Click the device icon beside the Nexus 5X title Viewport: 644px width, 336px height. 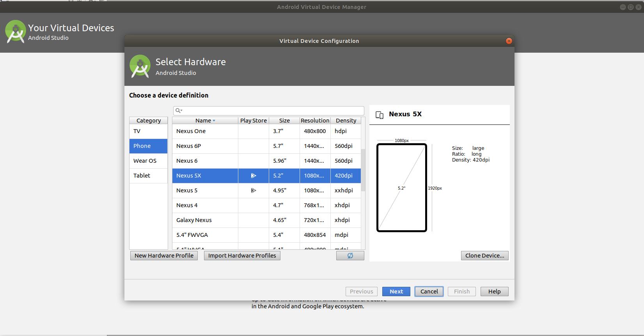pos(380,115)
